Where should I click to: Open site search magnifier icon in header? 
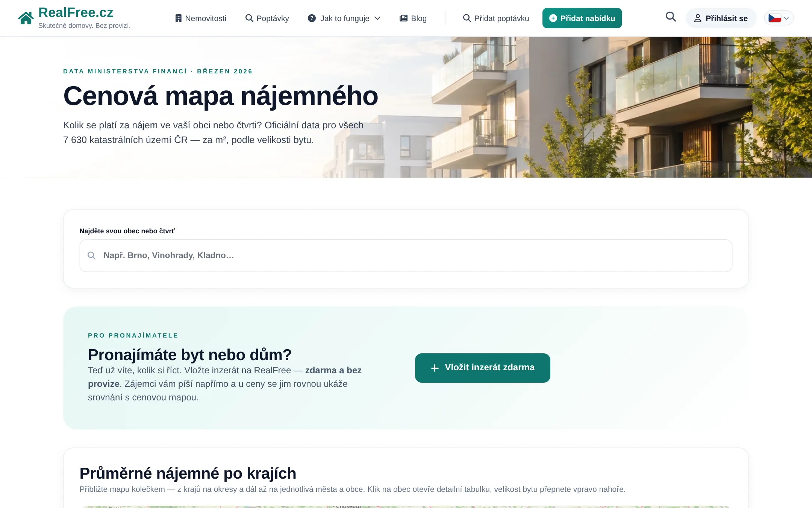click(x=671, y=17)
